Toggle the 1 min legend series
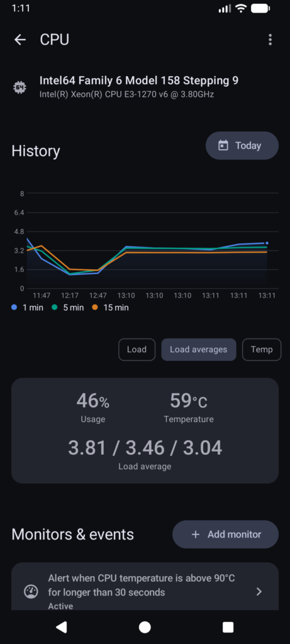This screenshot has height=644, width=290. click(x=27, y=307)
